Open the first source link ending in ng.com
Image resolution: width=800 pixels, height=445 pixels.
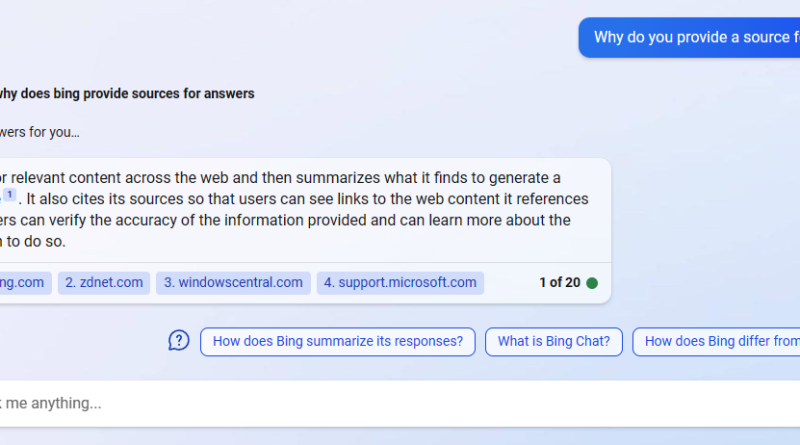[23, 283]
